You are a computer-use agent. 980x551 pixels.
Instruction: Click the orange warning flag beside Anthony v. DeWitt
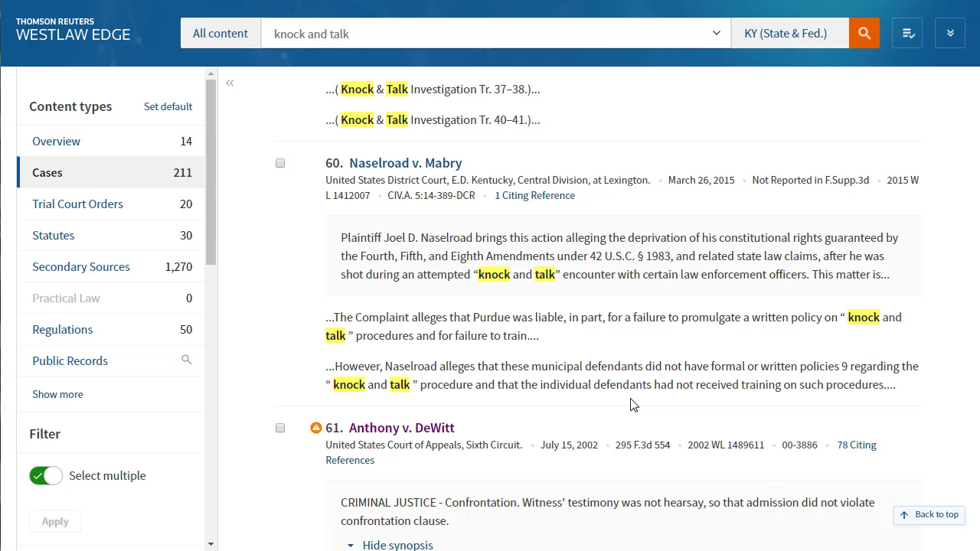(x=316, y=428)
